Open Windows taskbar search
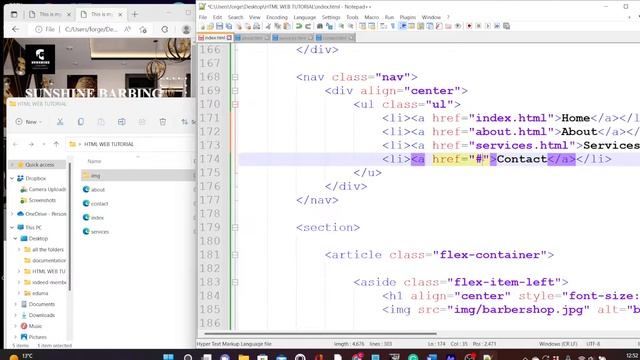This screenshot has width=640, height=360. coord(188,357)
